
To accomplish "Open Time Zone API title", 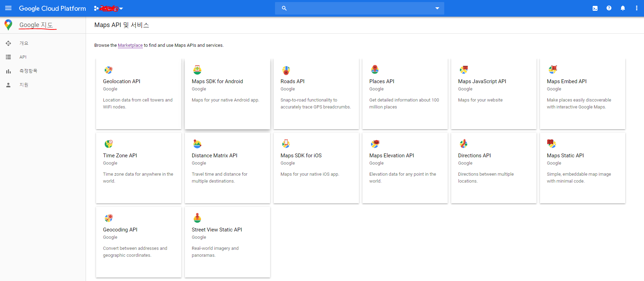I will pyautogui.click(x=120, y=156).
